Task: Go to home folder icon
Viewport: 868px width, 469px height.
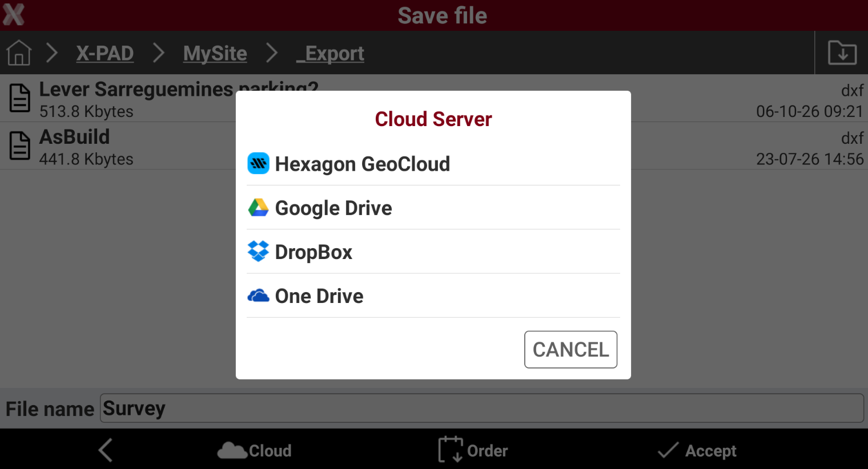Action: tap(19, 53)
